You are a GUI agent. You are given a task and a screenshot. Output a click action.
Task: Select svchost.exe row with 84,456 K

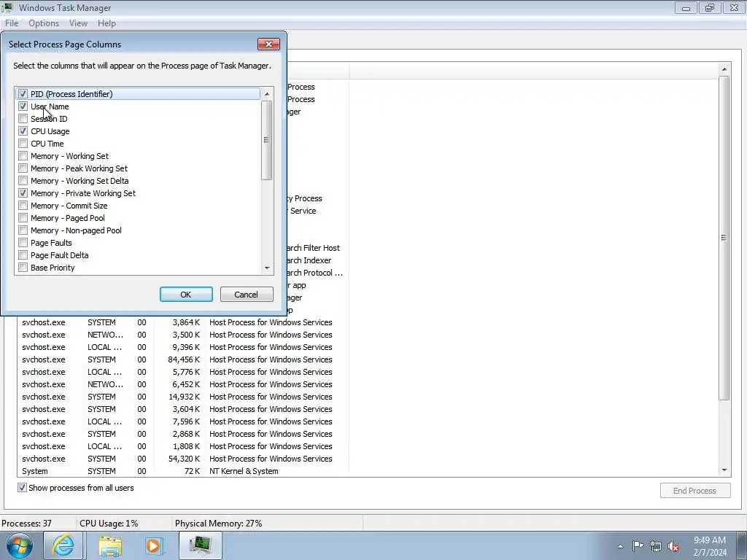[x=183, y=359]
